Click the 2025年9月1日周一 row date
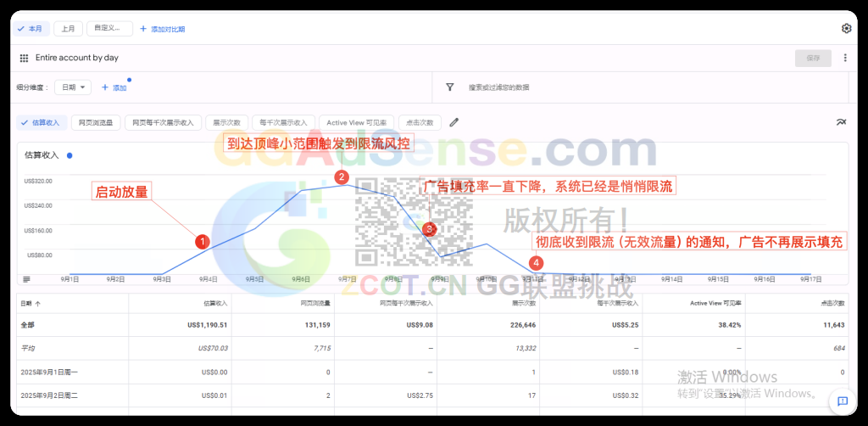Viewport: 868px width, 426px height. point(49,373)
